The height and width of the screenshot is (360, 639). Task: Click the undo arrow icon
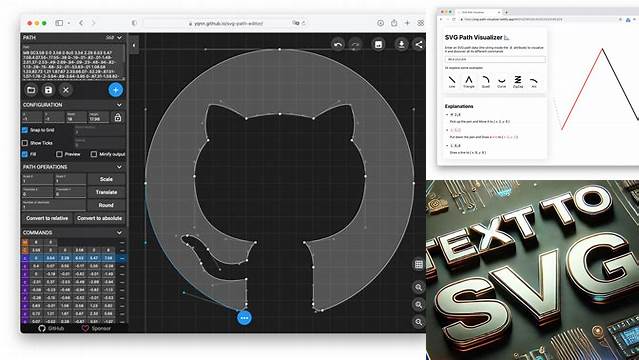coord(338,44)
